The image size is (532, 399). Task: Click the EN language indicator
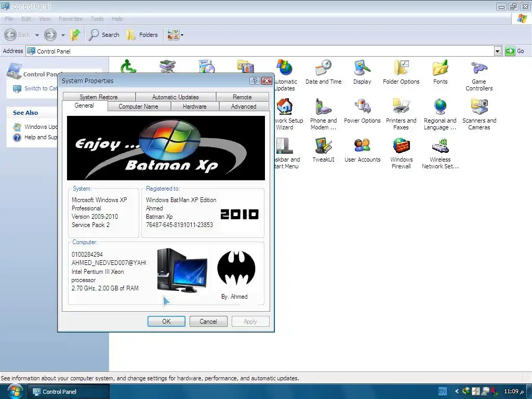coord(443,391)
